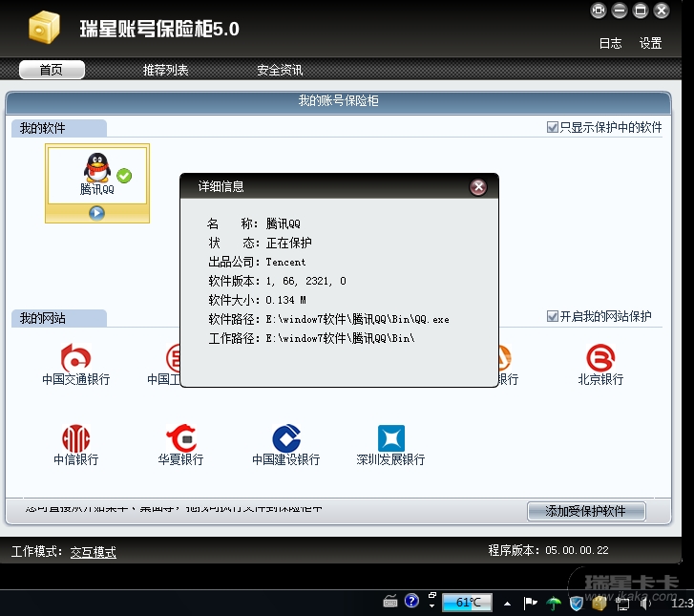Toggle 只显示保护中的软件 checkbox
Viewport: 694px width, 616px height.
[x=552, y=128]
